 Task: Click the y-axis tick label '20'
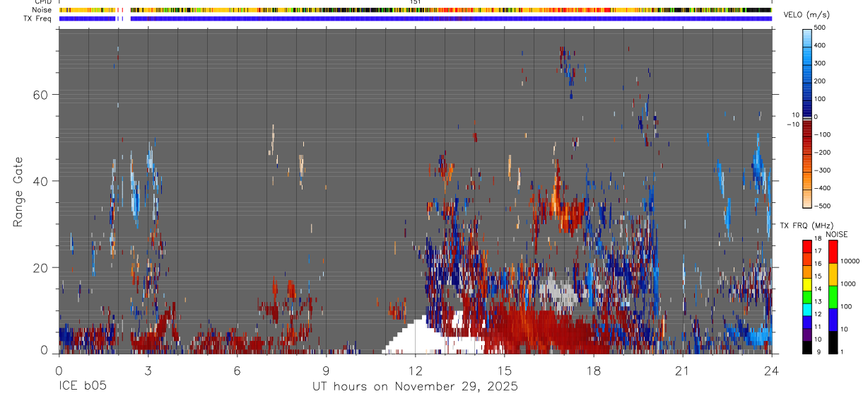(x=42, y=268)
